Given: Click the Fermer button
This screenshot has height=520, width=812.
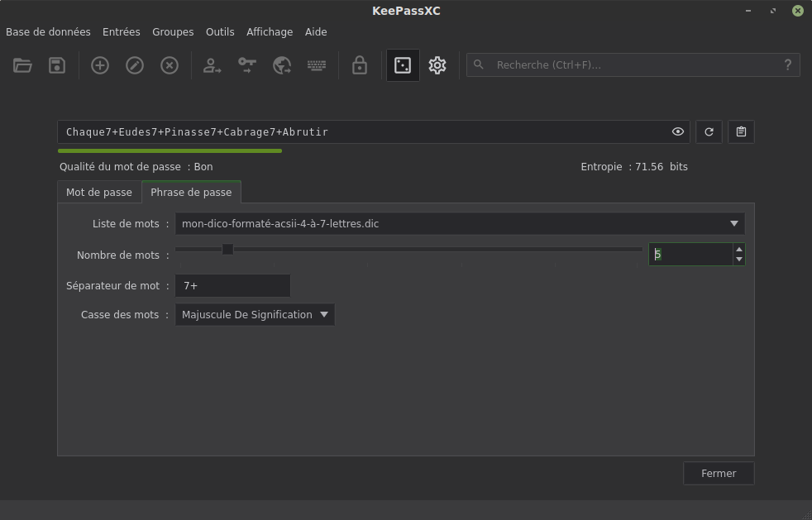Looking at the screenshot, I should 719,474.
